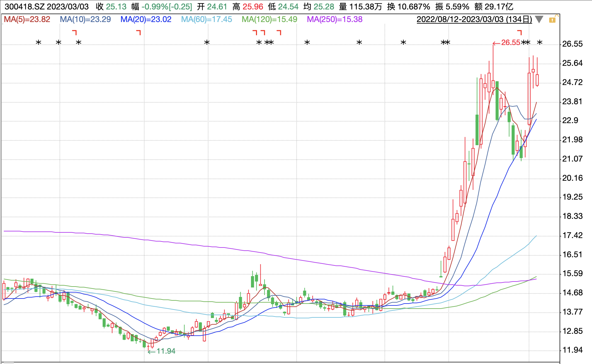
Task: Select the MA(60)=17.45 indicator label
Action: 207,20
